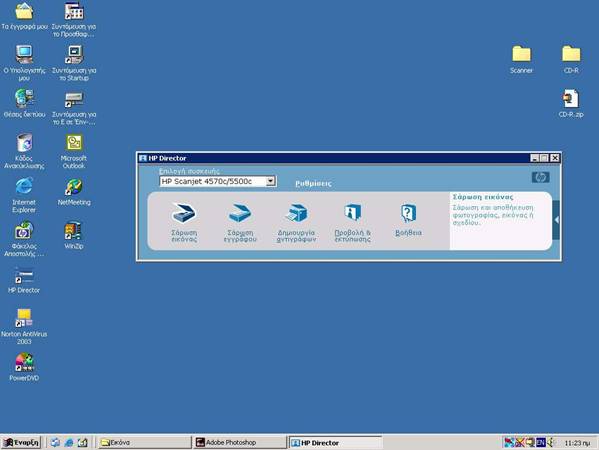Click the Σάρωση εγγράφου scan document icon
Screen dimensions: 599x450
pyautogui.click(x=240, y=213)
